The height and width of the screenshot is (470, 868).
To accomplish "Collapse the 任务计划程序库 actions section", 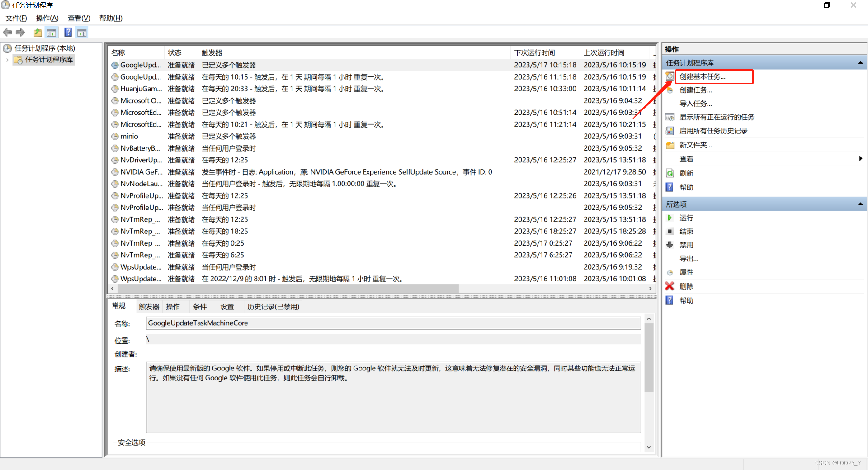I will point(860,63).
